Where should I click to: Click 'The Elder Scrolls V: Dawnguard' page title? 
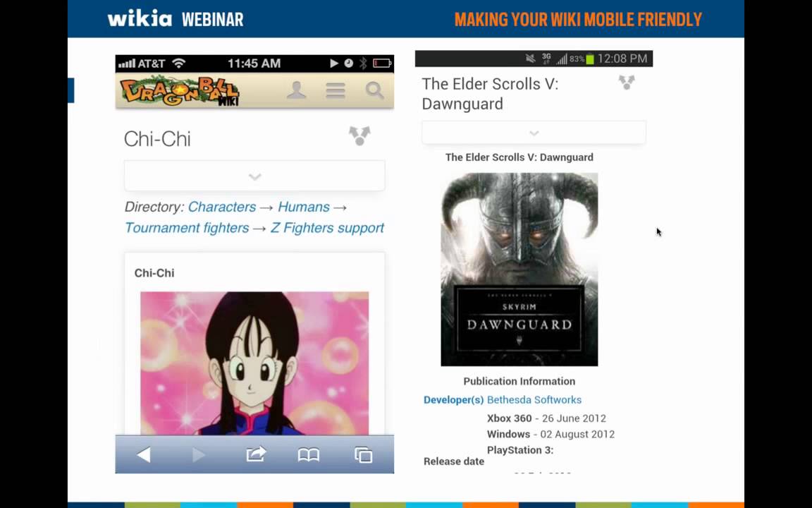click(490, 94)
